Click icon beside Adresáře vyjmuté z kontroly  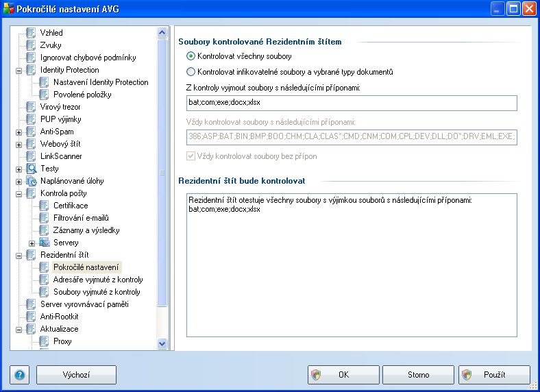pyautogui.click(x=44, y=280)
